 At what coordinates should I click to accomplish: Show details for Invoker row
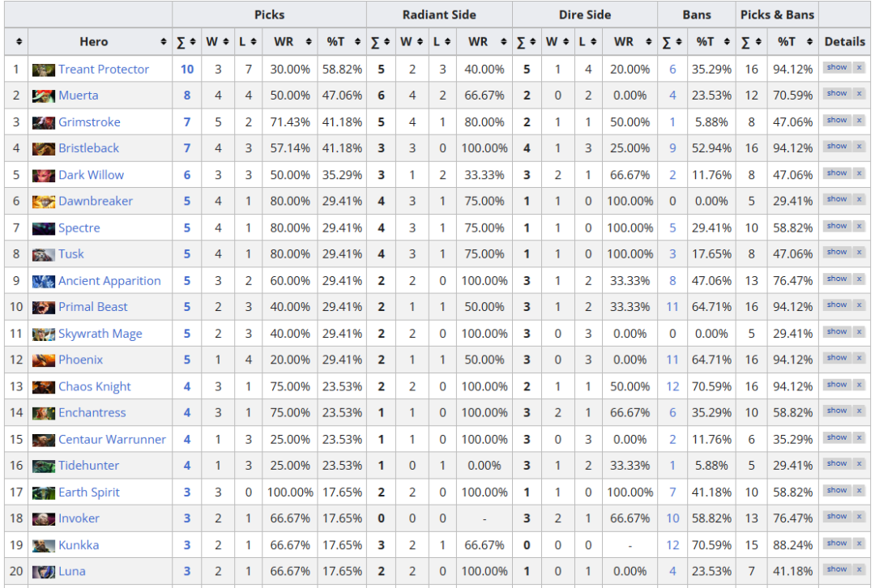[x=836, y=517]
